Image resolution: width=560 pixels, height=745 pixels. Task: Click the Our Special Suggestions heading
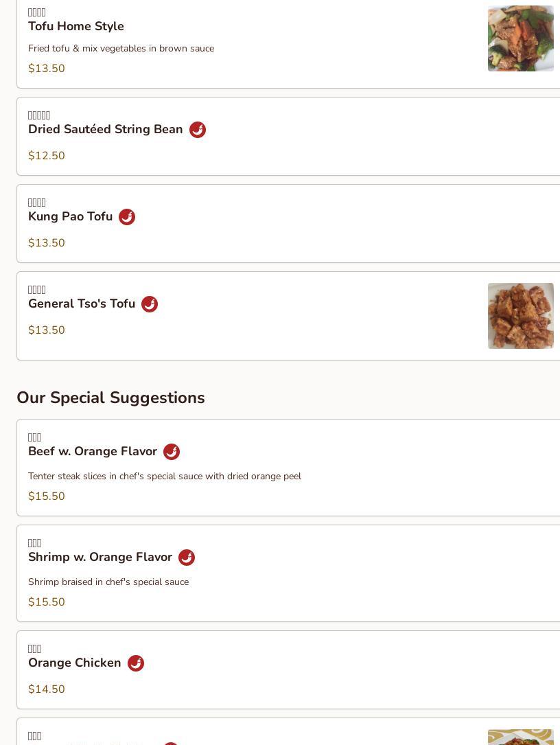pyautogui.click(x=110, y=398)
